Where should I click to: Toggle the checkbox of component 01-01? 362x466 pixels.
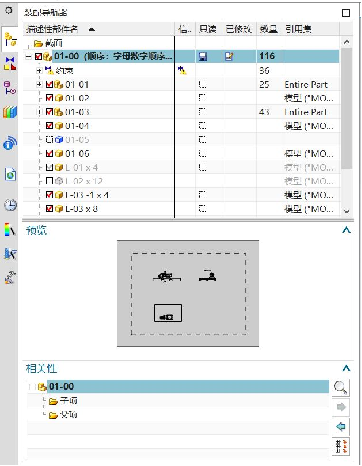tap(49, 84)
